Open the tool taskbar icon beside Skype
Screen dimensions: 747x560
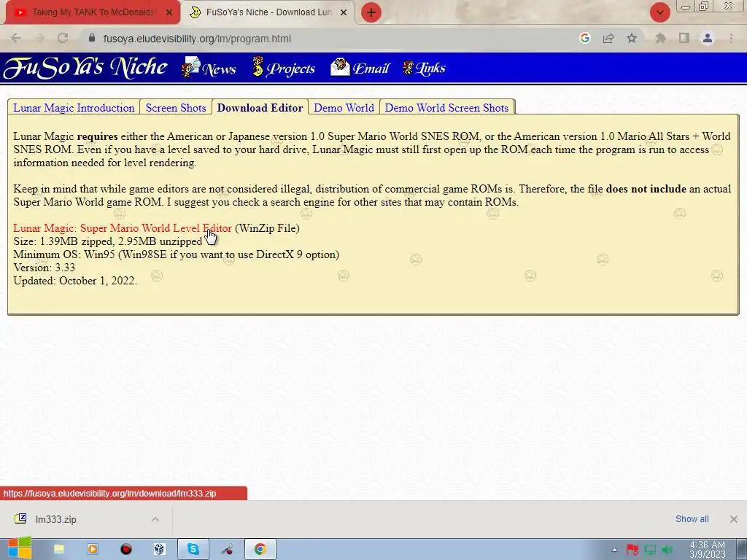pyautogui.click(x=227, y=549)
